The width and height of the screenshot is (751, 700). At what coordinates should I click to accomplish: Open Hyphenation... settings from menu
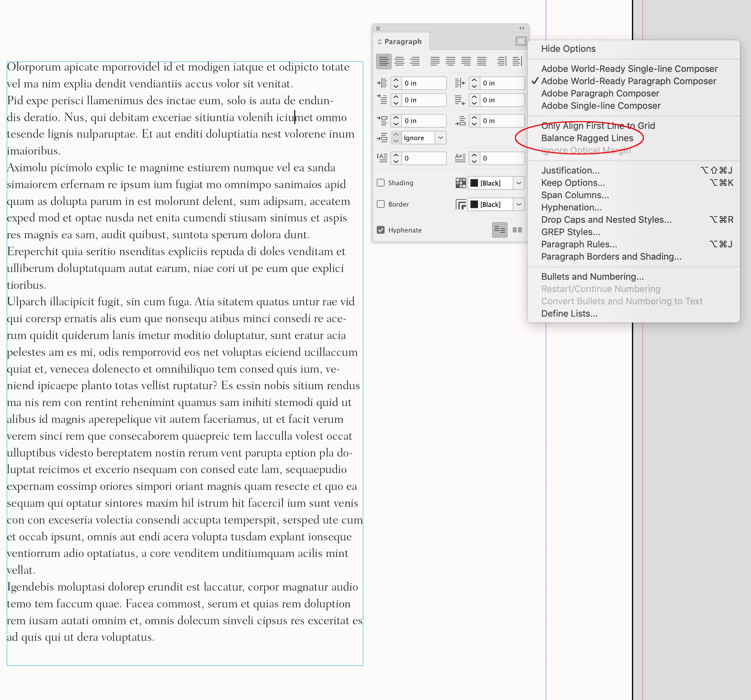(x=571, y=208)
